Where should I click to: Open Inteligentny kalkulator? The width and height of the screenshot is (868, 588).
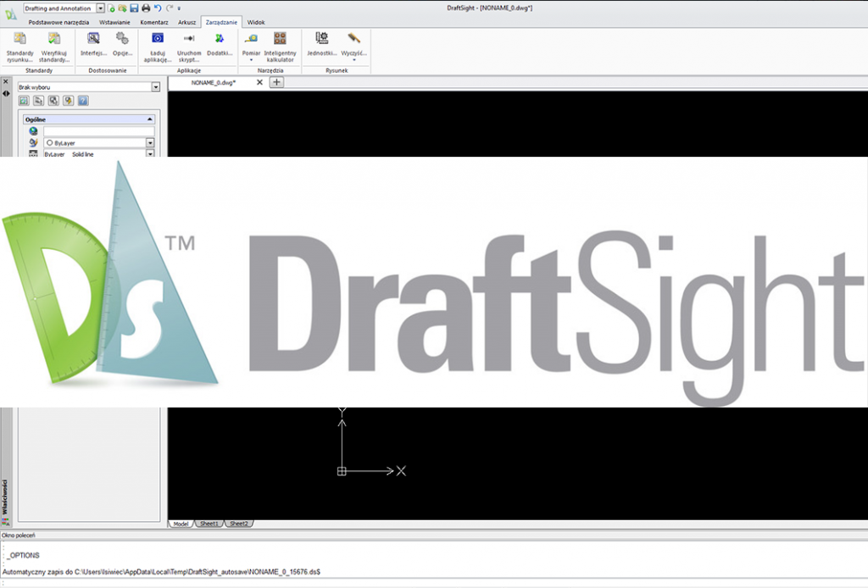[280, 47]
